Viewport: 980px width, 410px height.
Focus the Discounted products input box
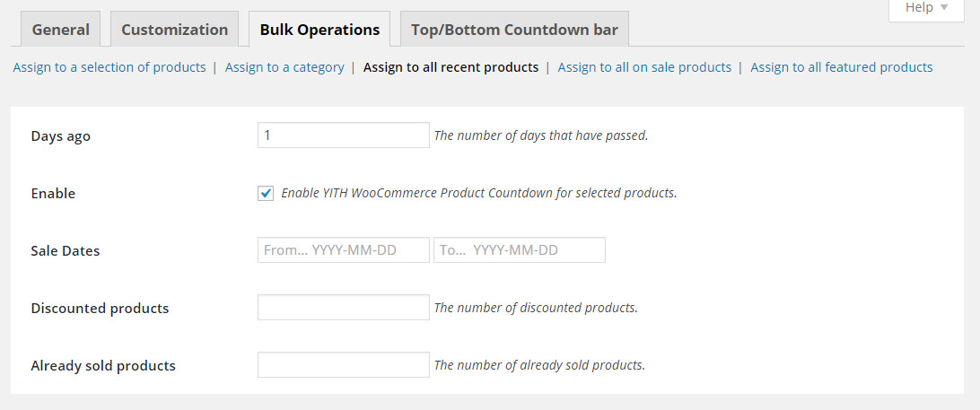point(343,308)
